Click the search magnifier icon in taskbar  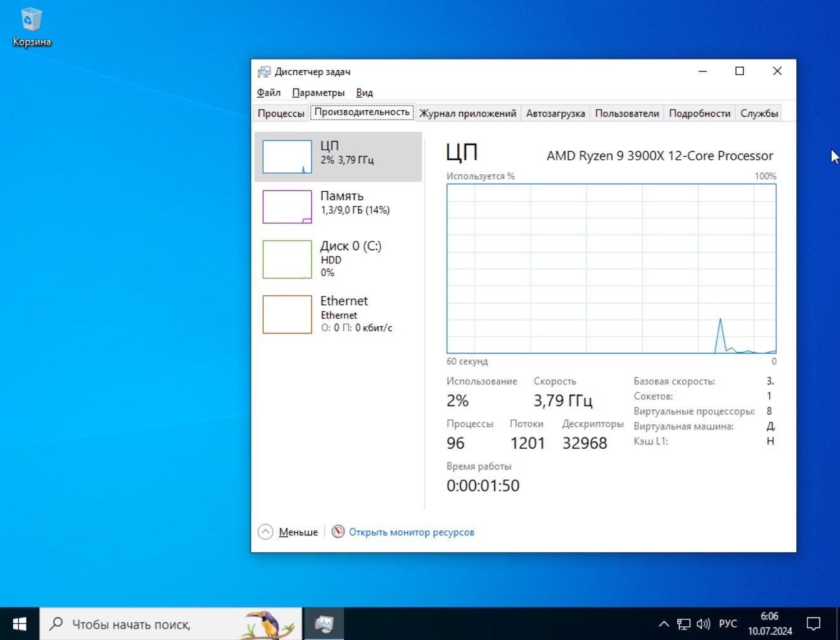pos(56,624)
